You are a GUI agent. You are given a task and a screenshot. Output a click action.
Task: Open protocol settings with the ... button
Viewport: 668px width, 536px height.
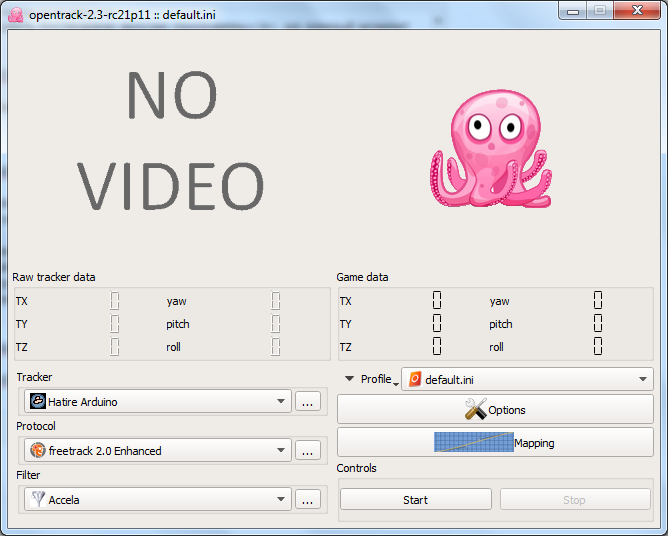pos(308,450)
